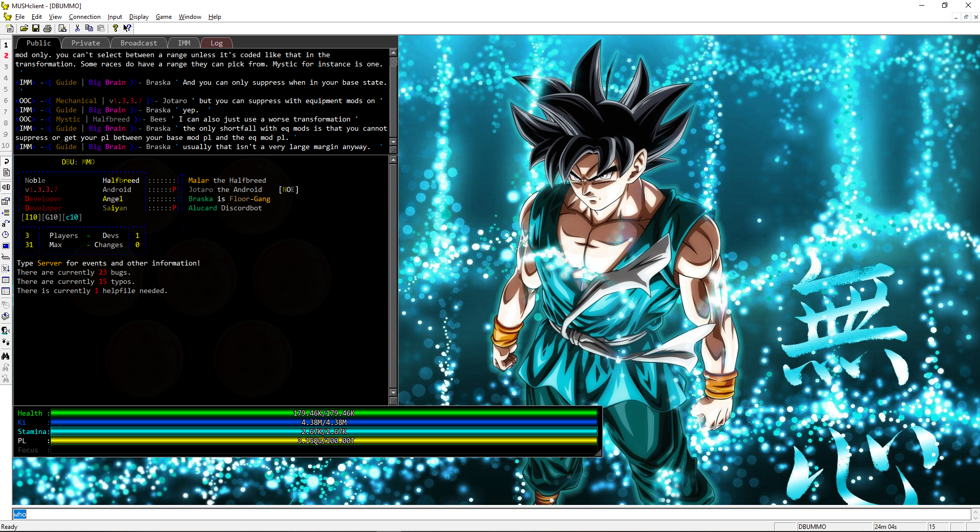Click the orange 'Server' keyword
This screenshot has width=980, height=532.
click(x=50, y=263)
